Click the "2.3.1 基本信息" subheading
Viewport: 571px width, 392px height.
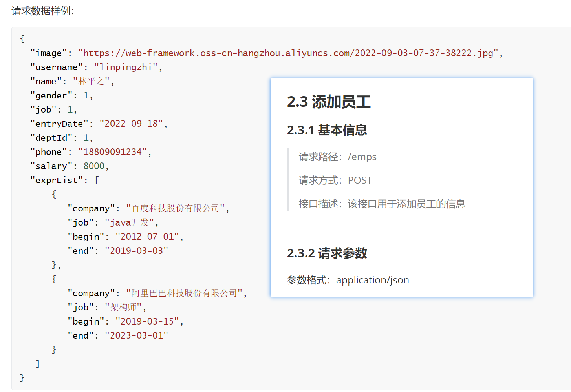[327, 130]
